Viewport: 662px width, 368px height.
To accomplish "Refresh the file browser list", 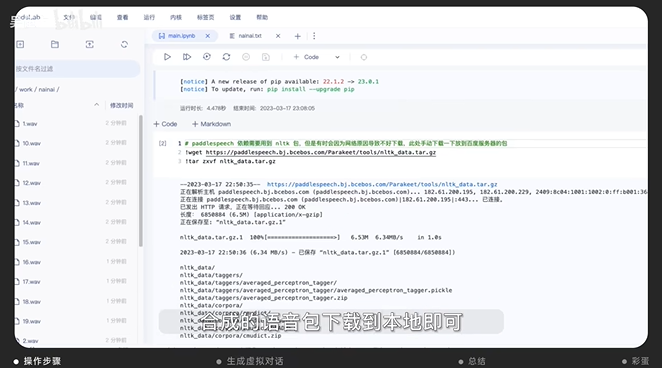I will 124,44.
